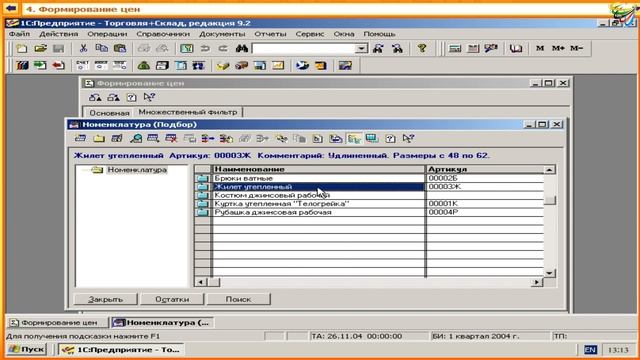The image size is (640, 360).
Task: Open the Сервис menu
Action: 310,34
